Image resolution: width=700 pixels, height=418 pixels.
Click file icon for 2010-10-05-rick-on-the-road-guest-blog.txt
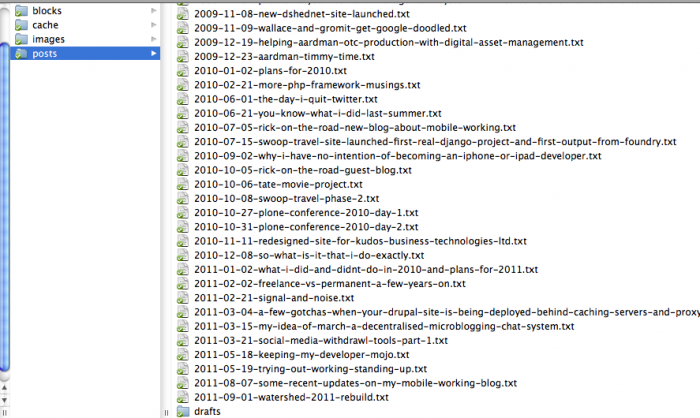click(x=183, y=170)
